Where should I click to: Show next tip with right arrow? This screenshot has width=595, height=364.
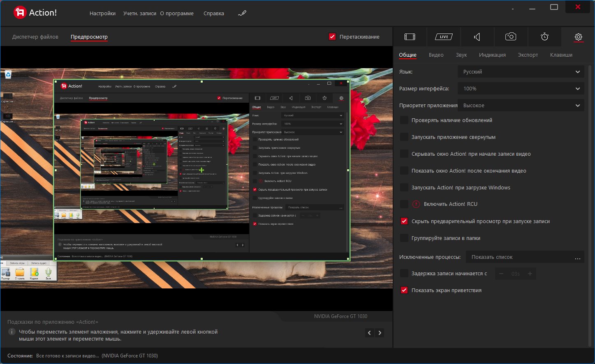380,333
